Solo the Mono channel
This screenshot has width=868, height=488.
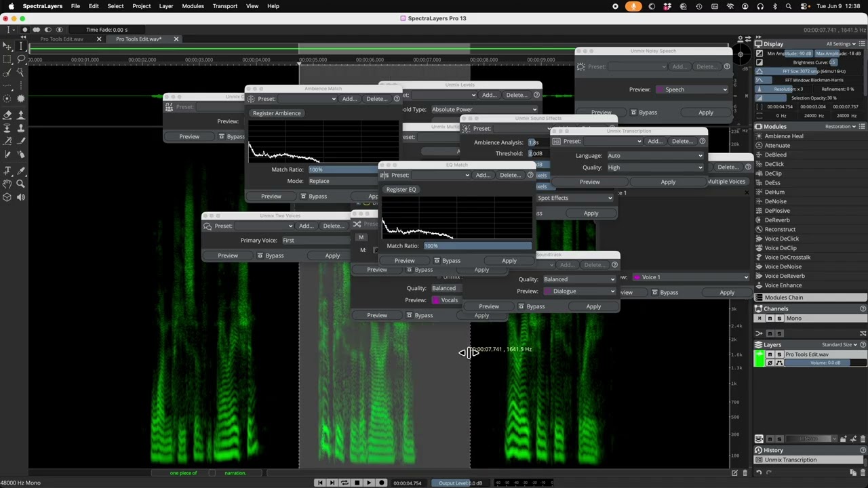tap(779, 319)
